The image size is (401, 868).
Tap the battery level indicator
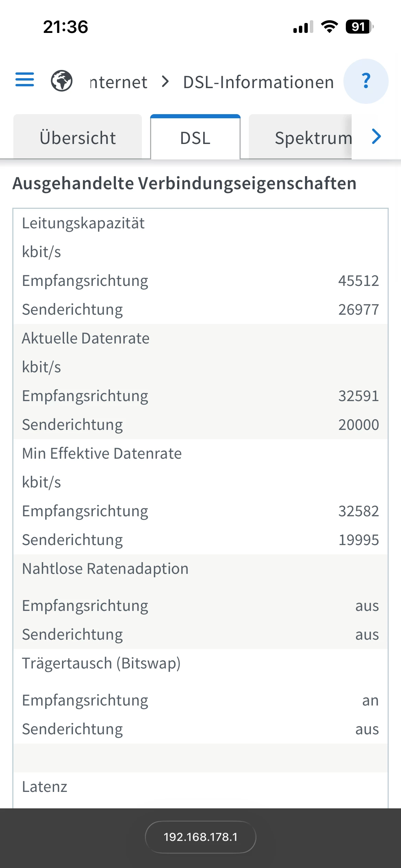click(359, 27)
